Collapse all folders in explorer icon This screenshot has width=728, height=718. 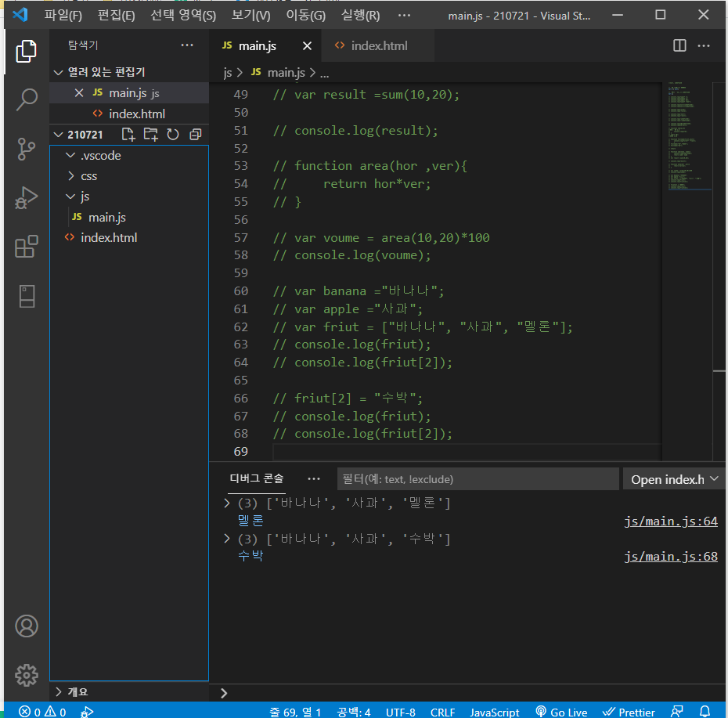(196, 135)
